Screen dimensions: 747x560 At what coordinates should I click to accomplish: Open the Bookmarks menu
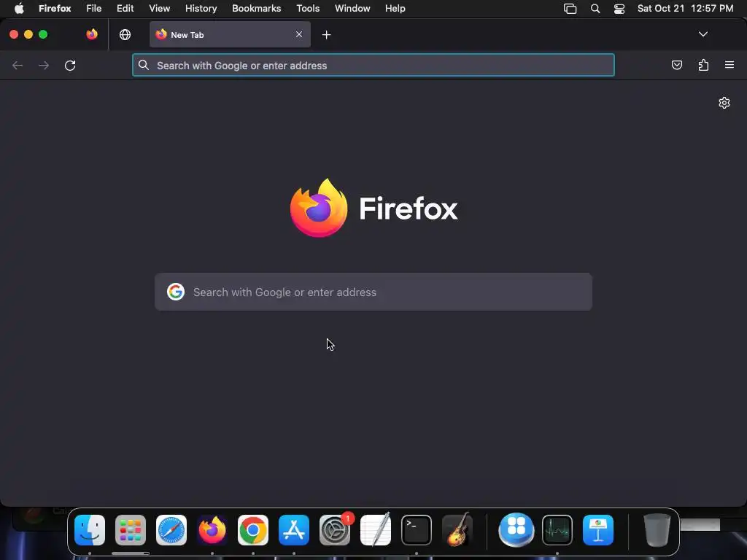(x=256, y=9)
